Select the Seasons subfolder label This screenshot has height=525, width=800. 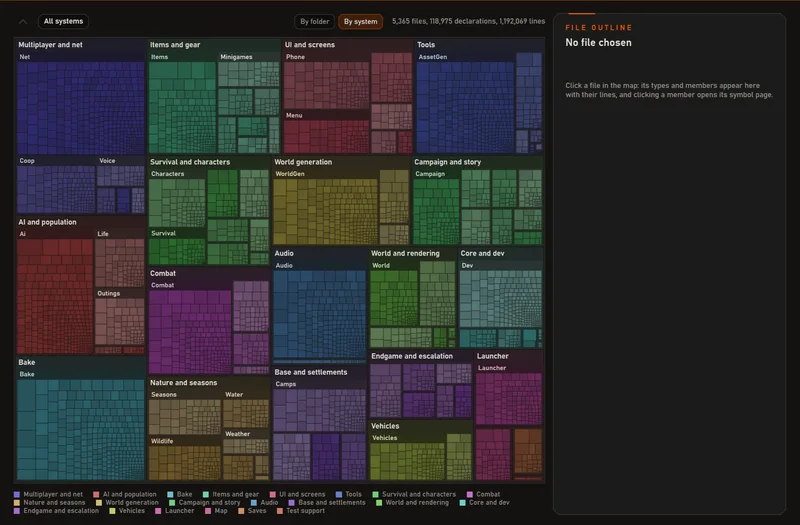pyautogui.click(x=164, y=394)
